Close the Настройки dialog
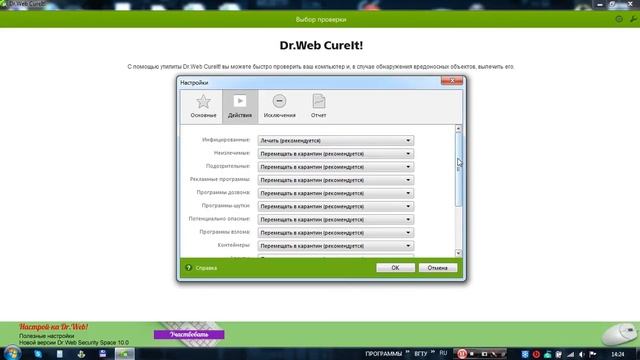 coord(452,81)
